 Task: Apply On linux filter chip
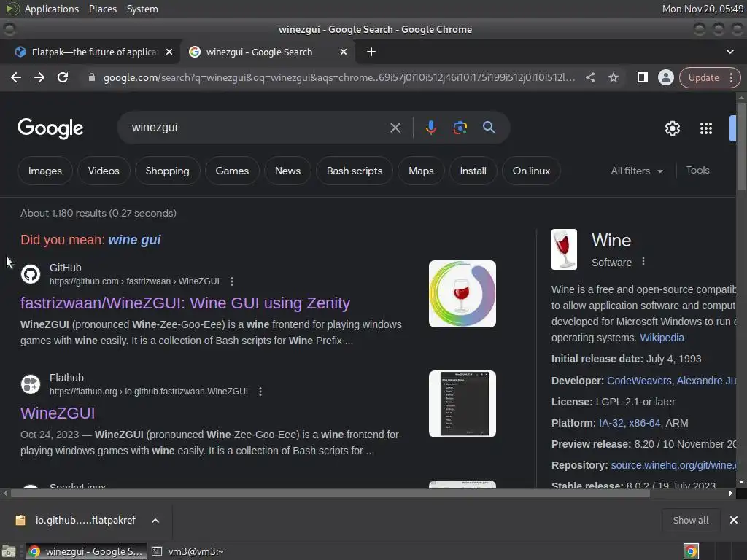coord(531,171)
